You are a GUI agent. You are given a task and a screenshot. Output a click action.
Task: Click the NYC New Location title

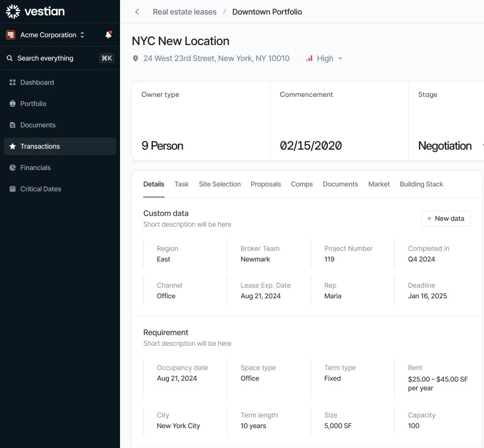(x=181, y=41)
